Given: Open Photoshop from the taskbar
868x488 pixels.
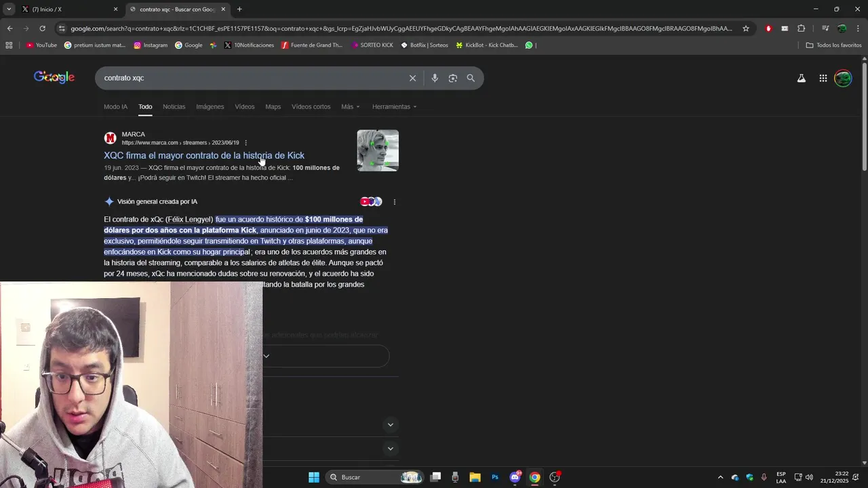Looking at the screenshot, I should click(495, 477).
